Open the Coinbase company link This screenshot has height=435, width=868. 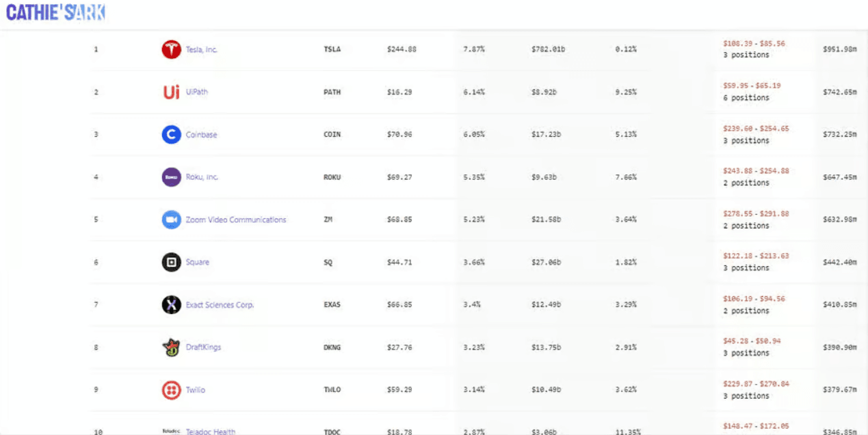tap(201, 135)
